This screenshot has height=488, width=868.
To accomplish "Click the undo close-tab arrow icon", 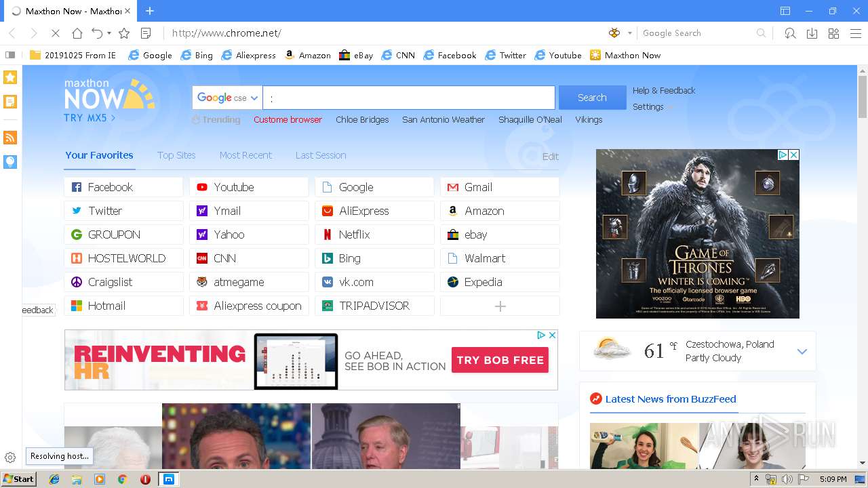I will pos(97,33).
